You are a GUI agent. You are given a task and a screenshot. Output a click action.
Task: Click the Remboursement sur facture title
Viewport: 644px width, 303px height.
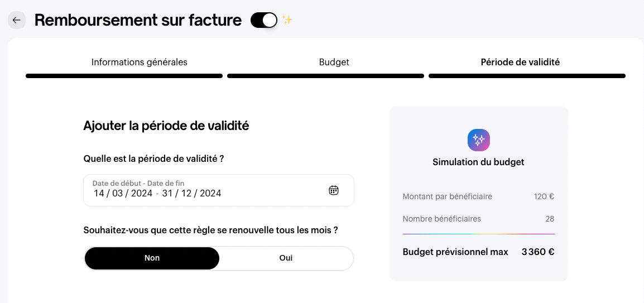138,20
